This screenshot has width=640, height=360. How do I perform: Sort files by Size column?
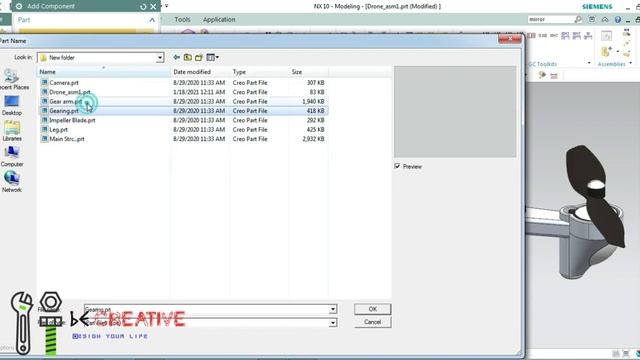pyautogui.click(x=309, y=72)
